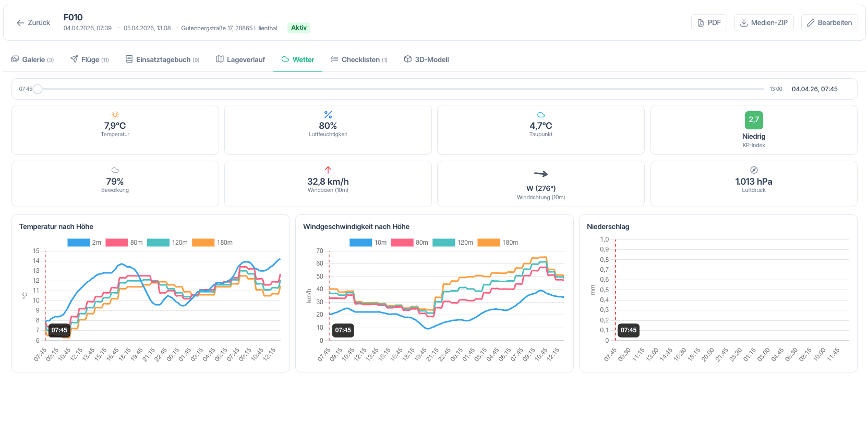Toggle the 120m wind speed legend entry

[x=453, y=243]
